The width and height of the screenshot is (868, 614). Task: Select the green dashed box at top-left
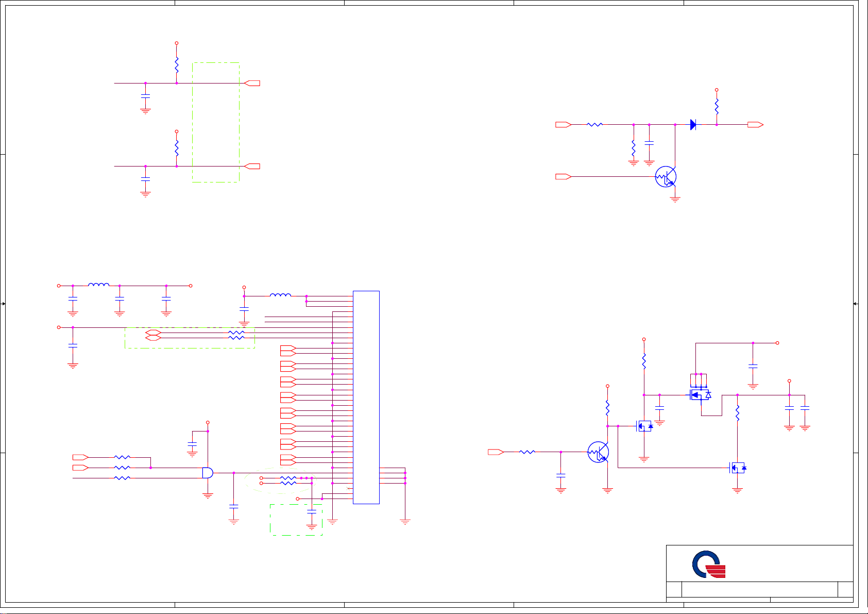coord(216,122)
